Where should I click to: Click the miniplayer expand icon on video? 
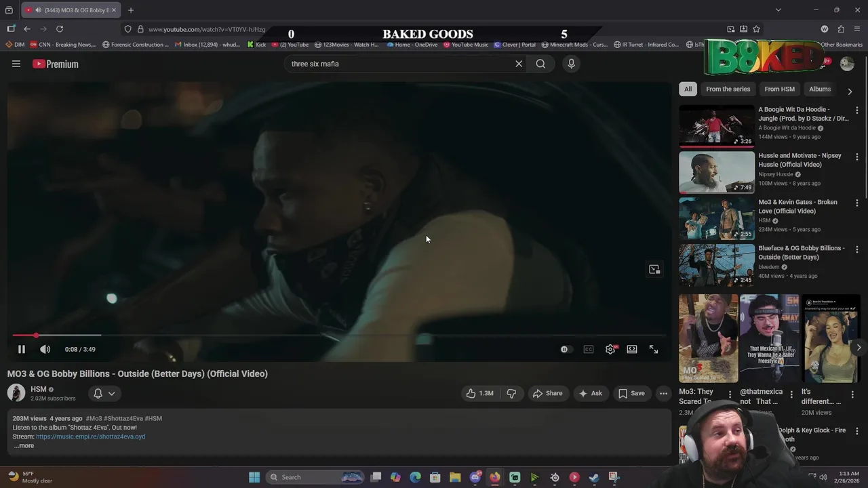[x=654, y=269]
